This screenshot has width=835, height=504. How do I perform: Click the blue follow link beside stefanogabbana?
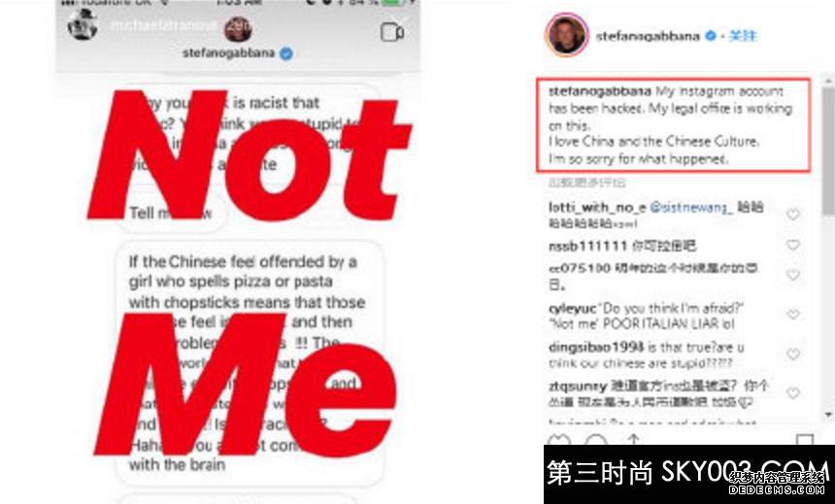click(743, 36)
